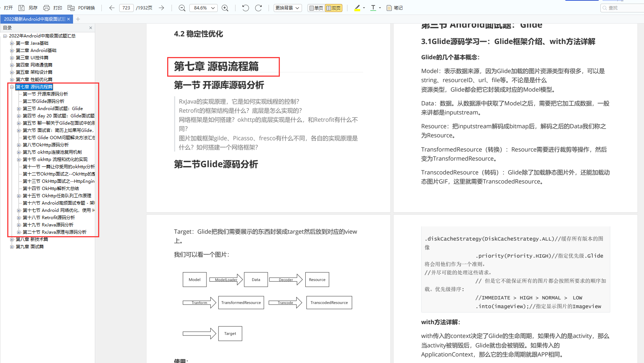The width and height of the screenshot is (644, 363).
Task: Open 第六章 性能优化篇 outline entry
Action: [x=34, y=80]
